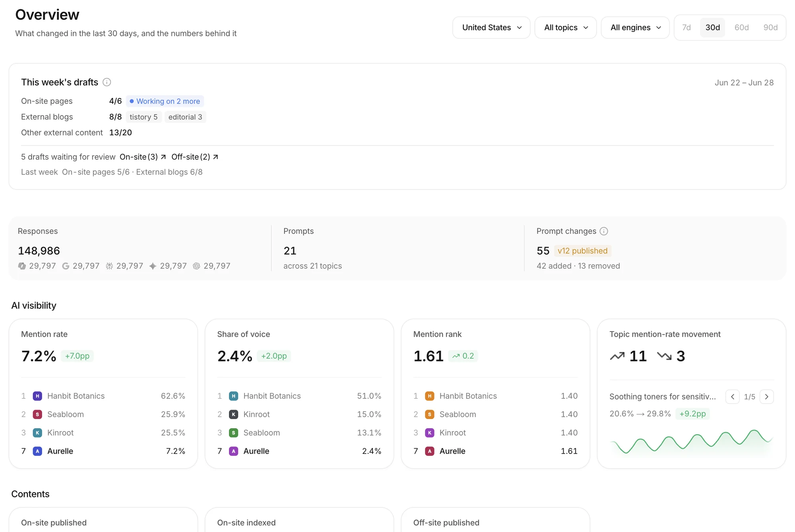Click Seabloom icon in Mention rate list
795x532 pixels.
tap(37, 414)
